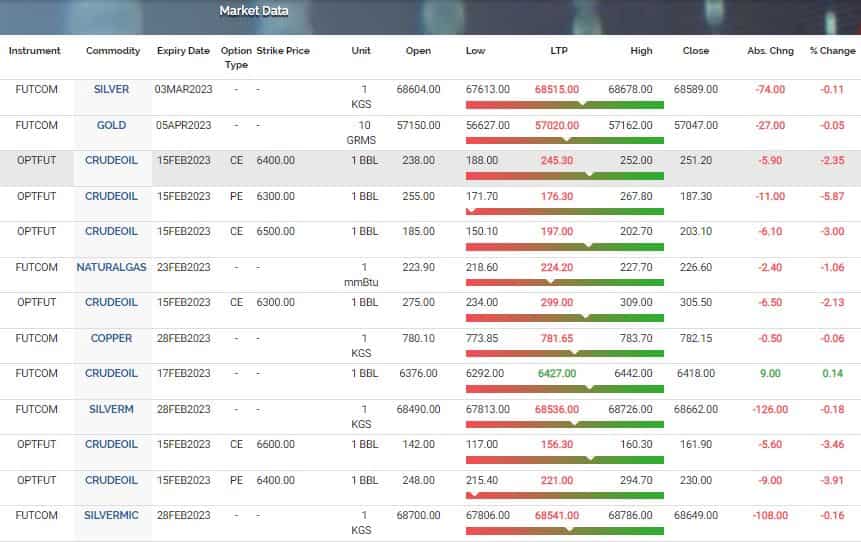Screen dimensions: 861x542
Task: Click SILVER LTP value 68515.00
Action: point(557,89)
